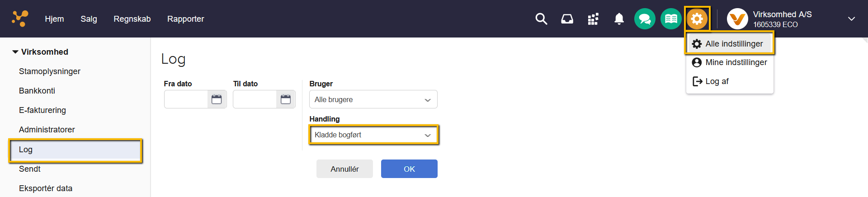Open the green chat bubbles icon
868x197 pixels.
[x=645, y=19]
